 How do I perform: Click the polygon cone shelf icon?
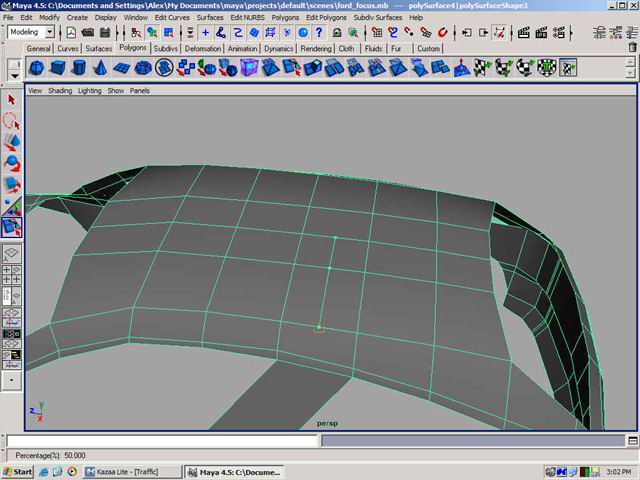pyautogui.click(x=102, y=68)
